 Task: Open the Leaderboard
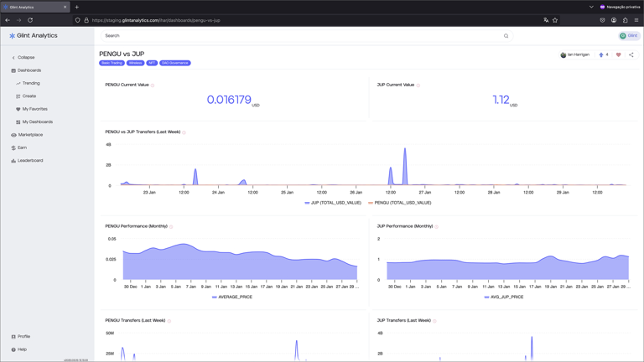[27, 161]
